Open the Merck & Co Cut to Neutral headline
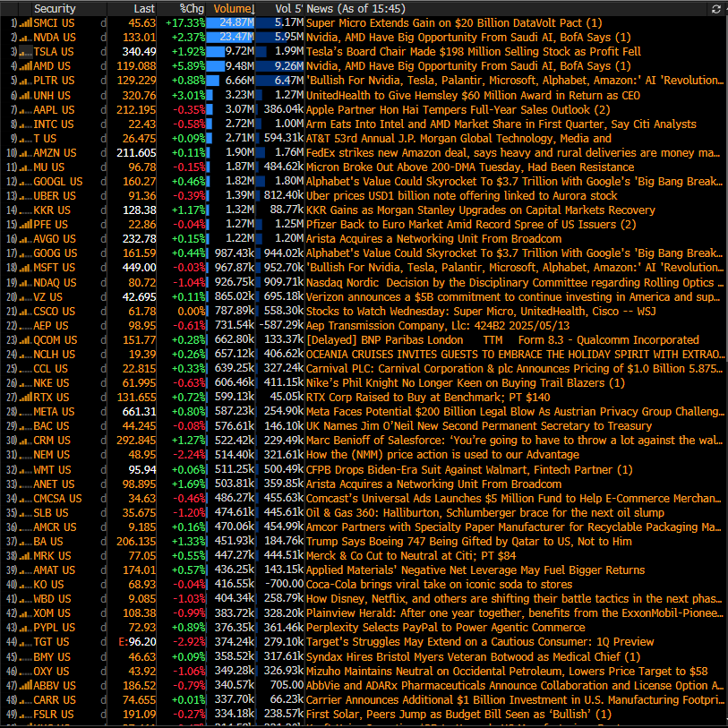This screenshot has height=728, width=728. (411, 556)
